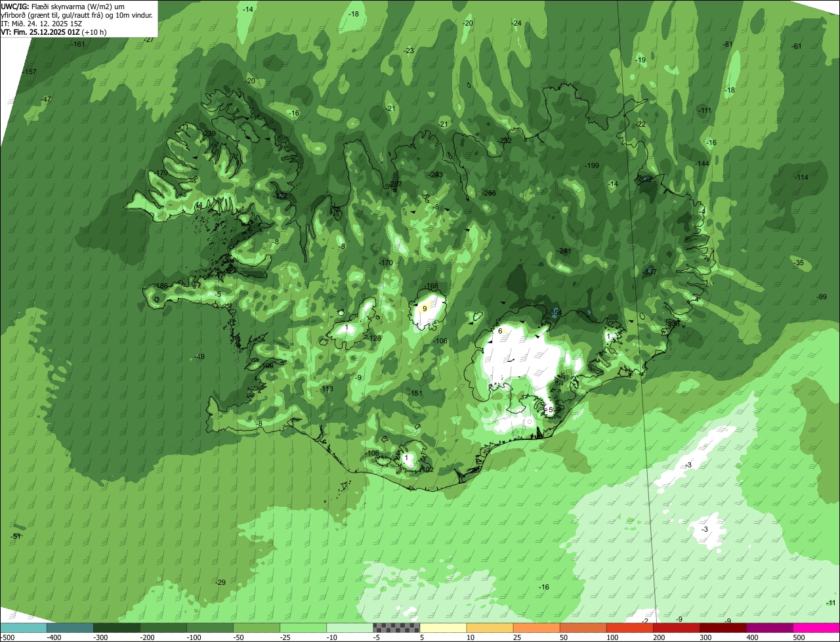Viewport: 840px width, 642px height.
Task: Click the '-144' value on the map
Action: tap(703, 163)
